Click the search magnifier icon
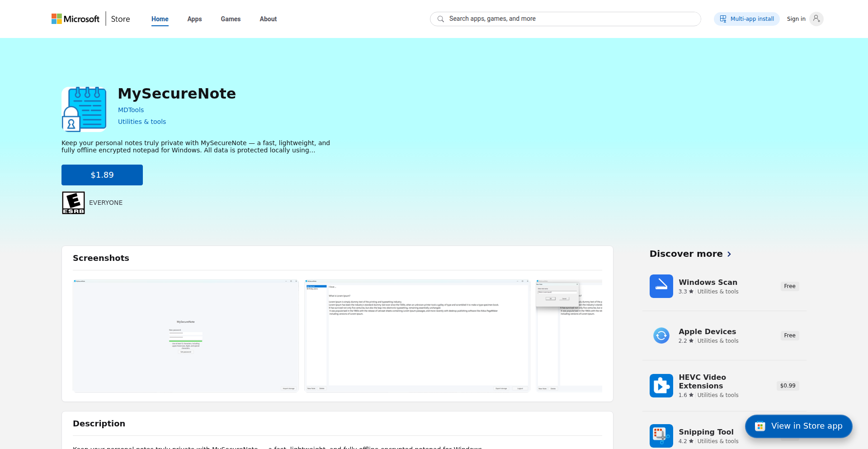The width and height of the screenshot is (868, 449). (441, 19)
